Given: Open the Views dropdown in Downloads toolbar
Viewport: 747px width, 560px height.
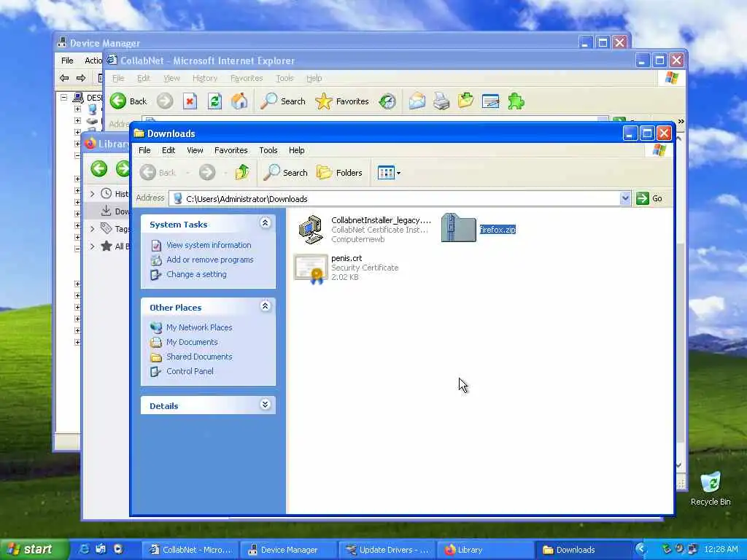Looking at the screenshot, I should (x=389, y=172).
